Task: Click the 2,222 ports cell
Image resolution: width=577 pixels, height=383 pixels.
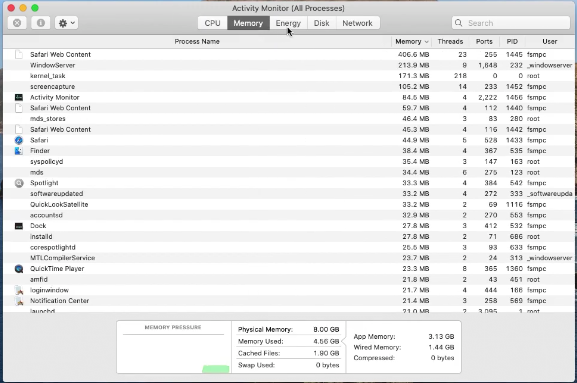Action: [x=488, y=97]
